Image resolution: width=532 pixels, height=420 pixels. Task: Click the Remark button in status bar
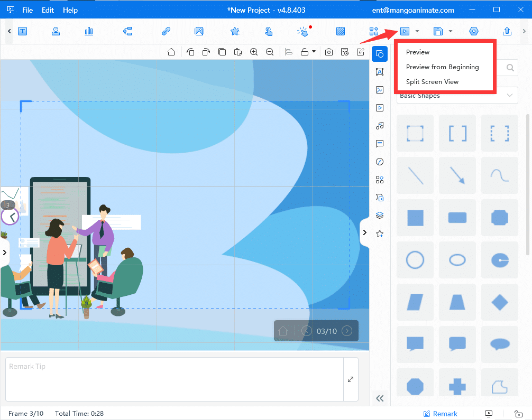point(440,414)
